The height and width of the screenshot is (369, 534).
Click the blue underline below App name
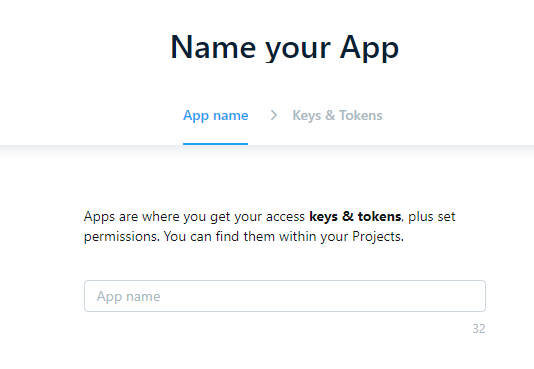[216, 144]
